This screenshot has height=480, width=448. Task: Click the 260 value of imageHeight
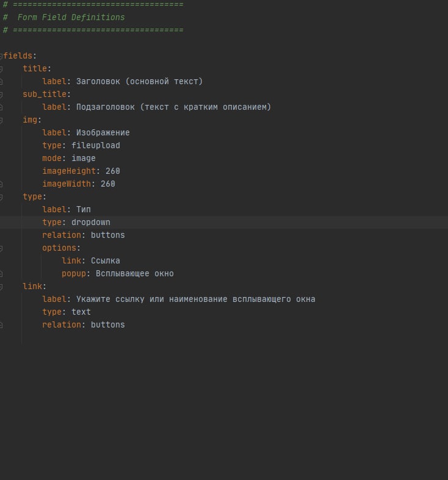click(x=113, y=171)
